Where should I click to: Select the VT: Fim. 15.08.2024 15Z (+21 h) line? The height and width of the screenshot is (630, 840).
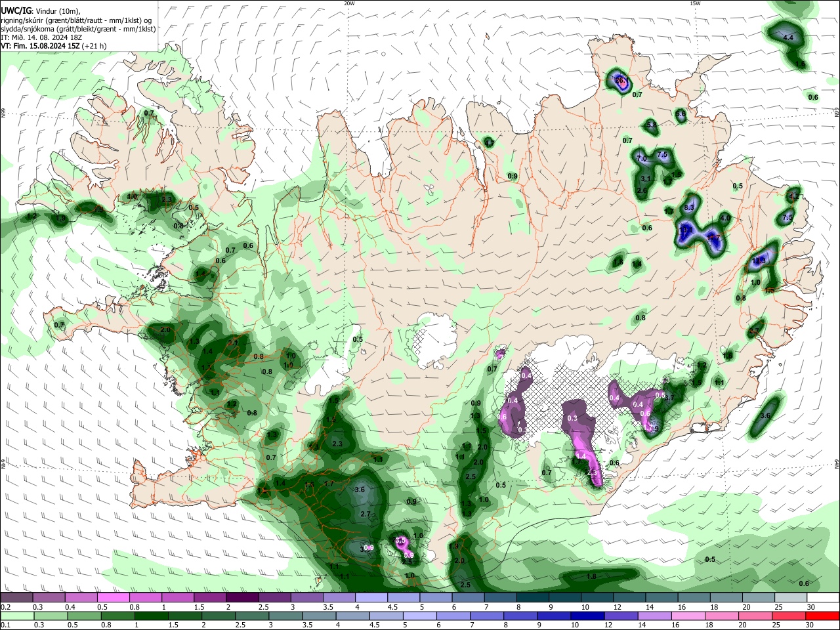point(54,46)
